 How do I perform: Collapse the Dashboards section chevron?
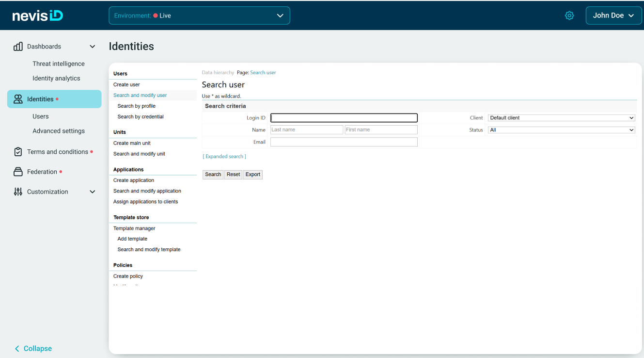(93, 47)
